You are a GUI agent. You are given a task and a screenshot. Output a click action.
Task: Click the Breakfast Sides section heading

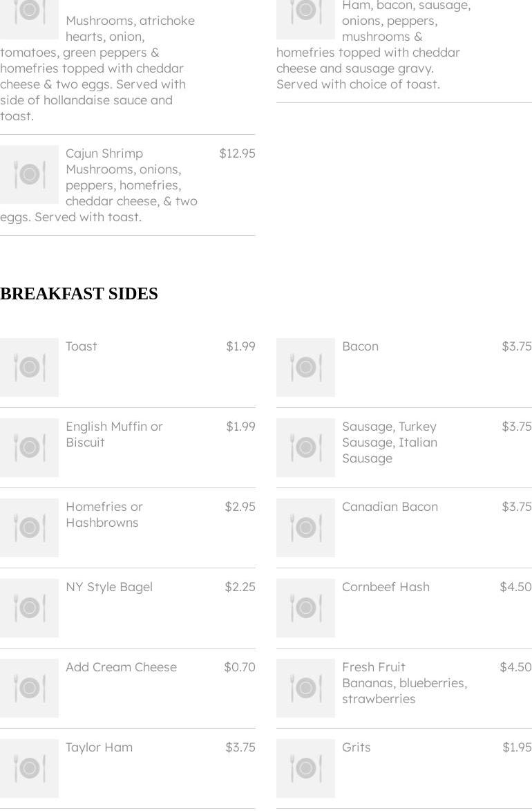[x=79, y=294]
